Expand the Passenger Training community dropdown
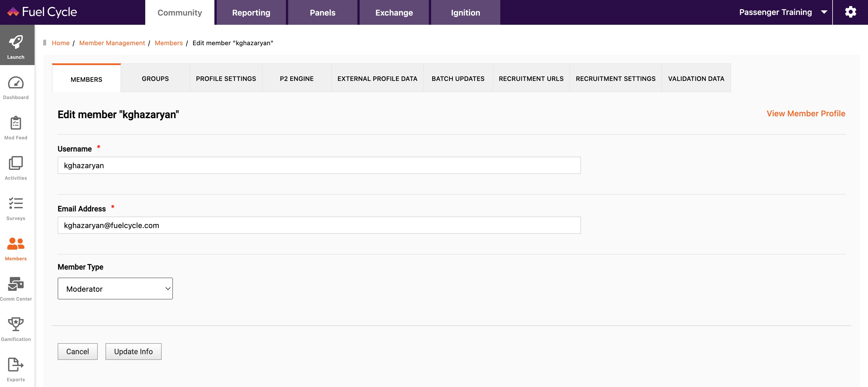 [x=783, y=12]
